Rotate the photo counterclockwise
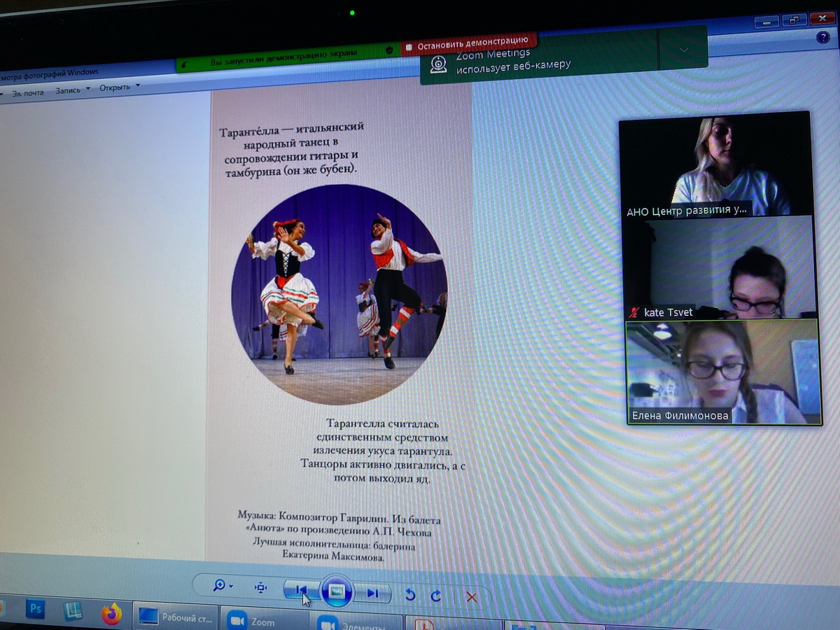 click(x=410, y=595)
